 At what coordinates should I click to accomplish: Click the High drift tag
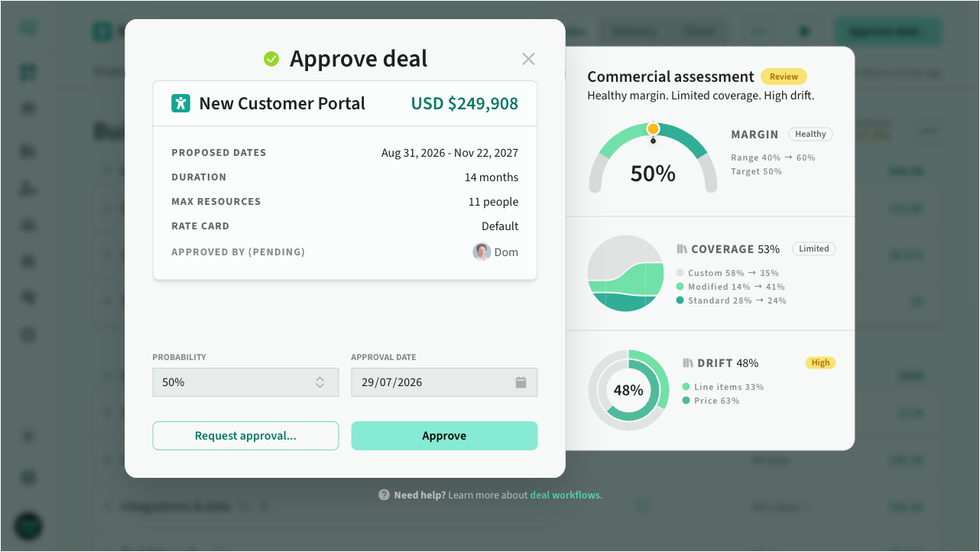(x=820, y=363)
